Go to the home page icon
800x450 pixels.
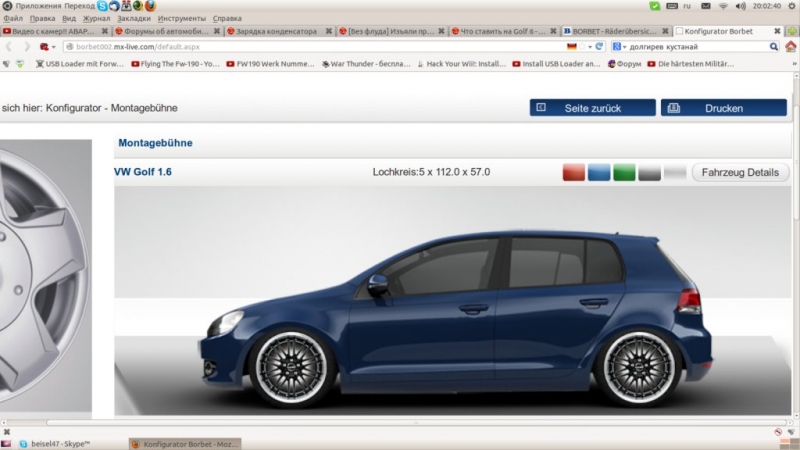(791, 46)
